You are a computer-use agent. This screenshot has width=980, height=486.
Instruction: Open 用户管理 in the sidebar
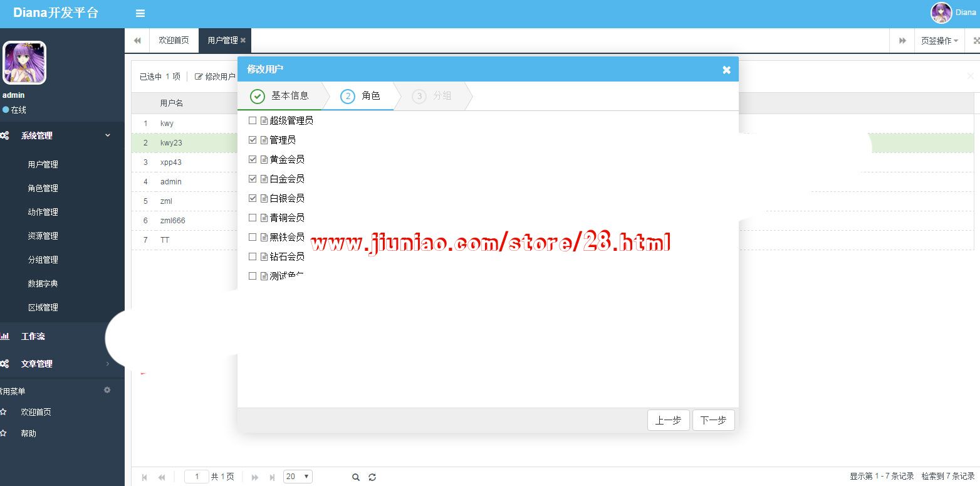(x=43, y=164)
